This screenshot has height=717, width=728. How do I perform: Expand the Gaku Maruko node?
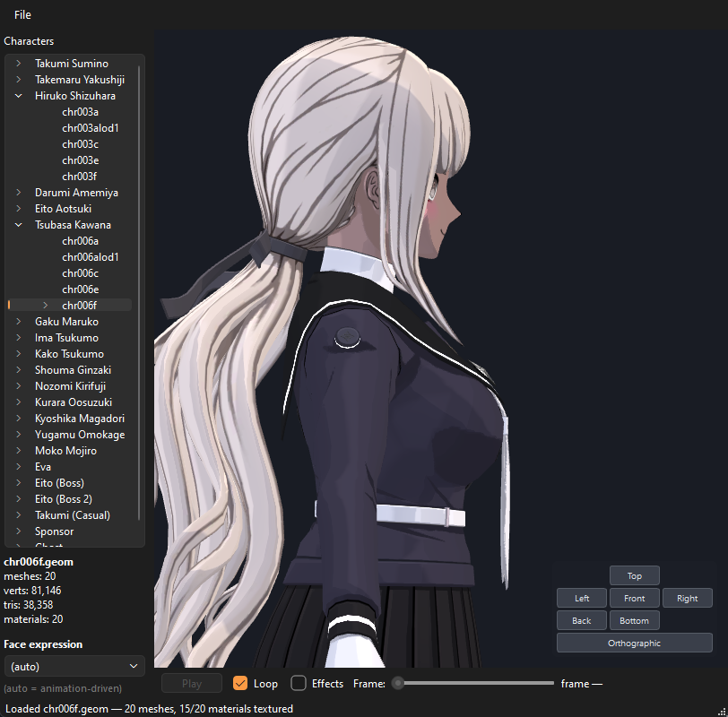tap(19, 321)
